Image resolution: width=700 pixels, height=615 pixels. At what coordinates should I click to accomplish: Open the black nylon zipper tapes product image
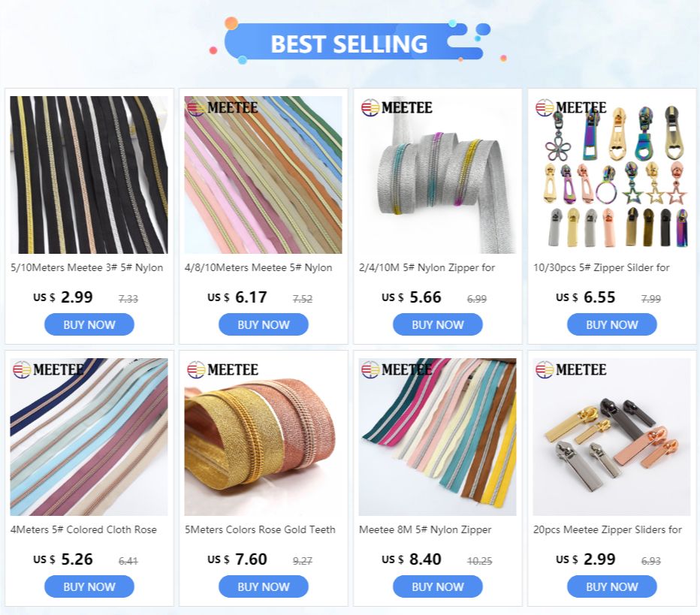[89, 175]
